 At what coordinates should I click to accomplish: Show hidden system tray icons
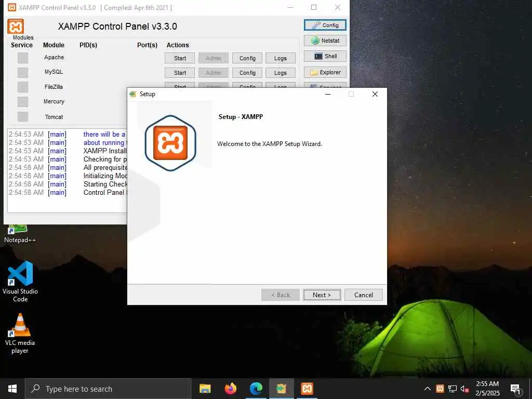click(x=428, y=389)
